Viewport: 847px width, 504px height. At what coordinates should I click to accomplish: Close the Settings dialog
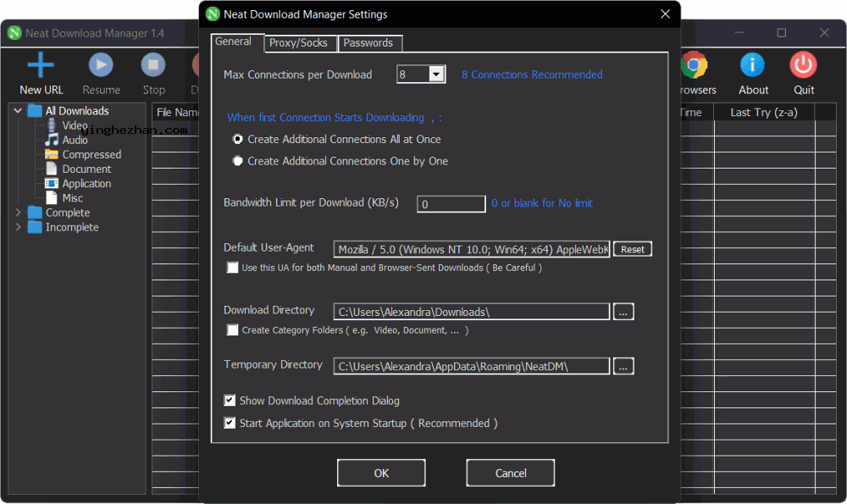point(665,14)
